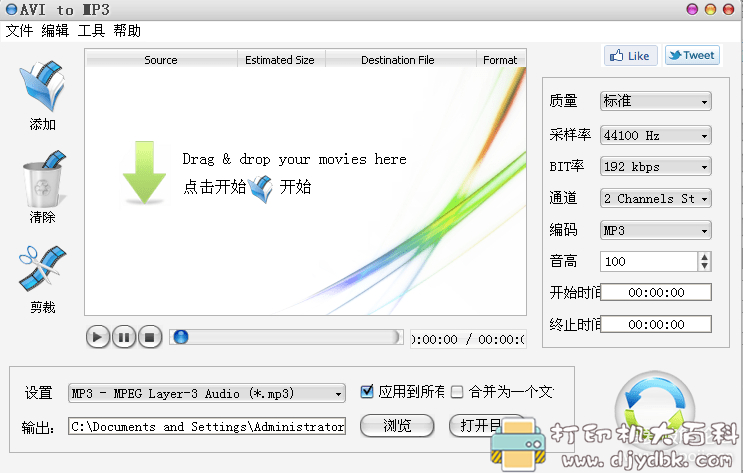Image resolution: width=743 pixels, height=473 pixels.
Task: Decrease the 音高 volume value
Action: [704, 266]
